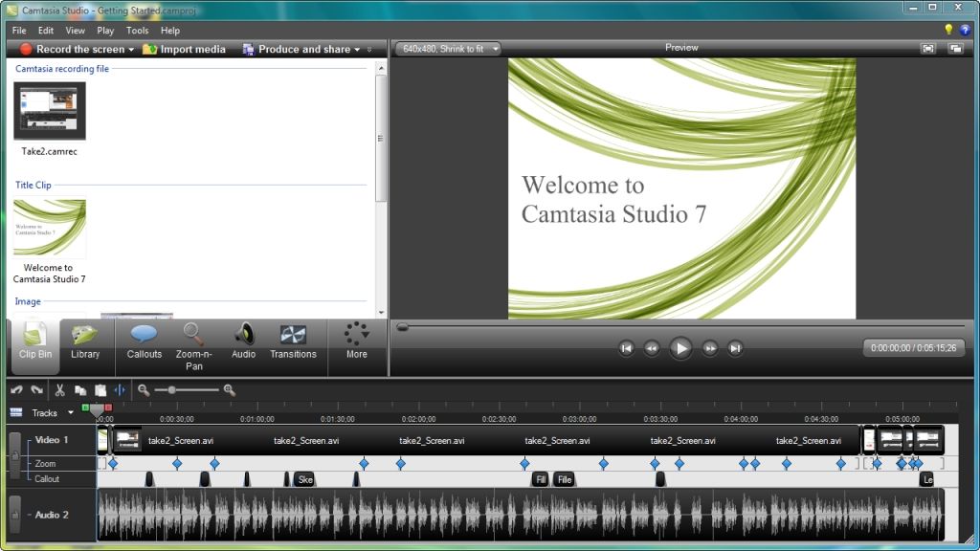The height and width of the screenshot is (551, 980).
Task: Open the Library panel
Action: pyautogui.click(x=85, y=342)
